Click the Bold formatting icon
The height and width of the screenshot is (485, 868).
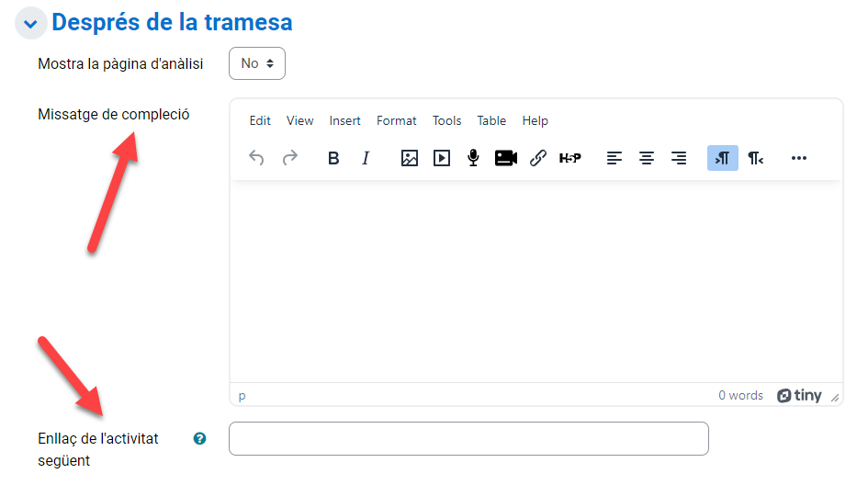pos(333,158)
